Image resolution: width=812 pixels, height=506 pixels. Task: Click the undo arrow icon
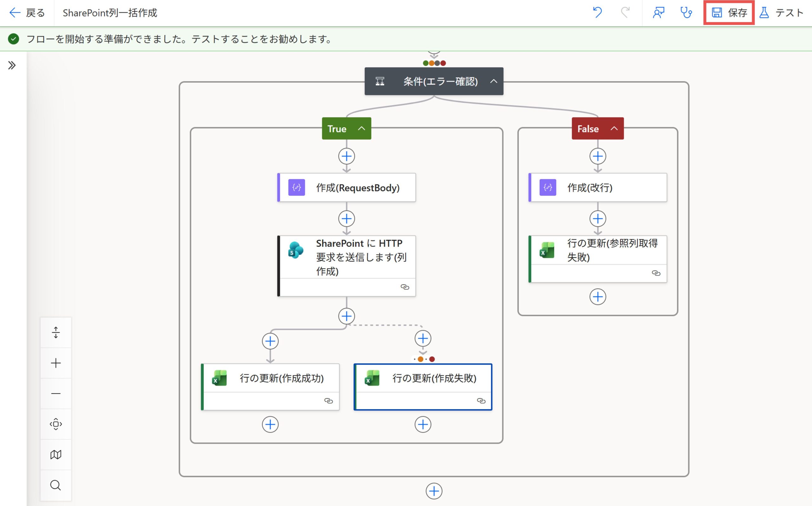[x=597, y=13]
